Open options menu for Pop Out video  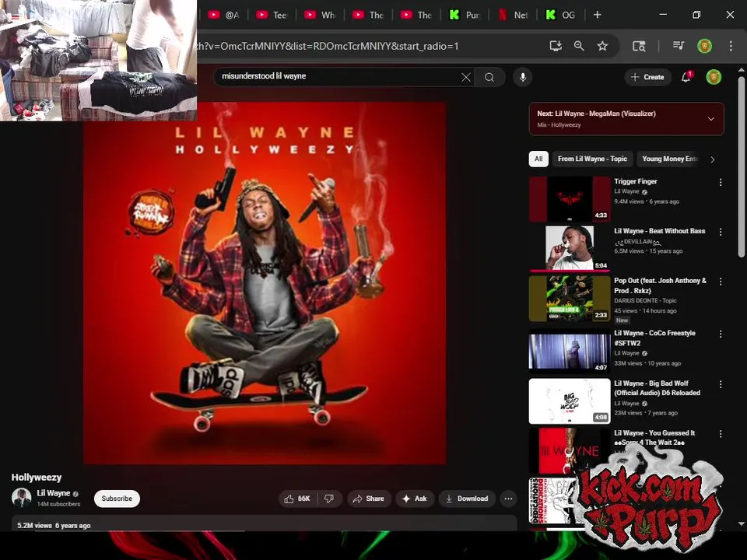pyautogui.click(x=721, y=282)
